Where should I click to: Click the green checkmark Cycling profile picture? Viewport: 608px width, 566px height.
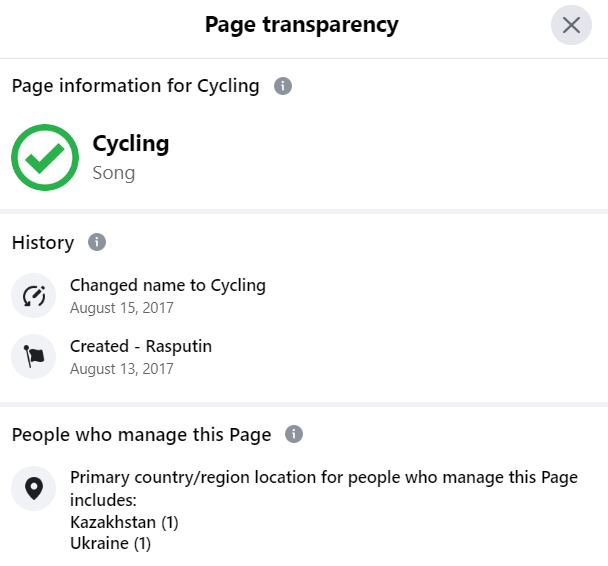pos(45,157)
